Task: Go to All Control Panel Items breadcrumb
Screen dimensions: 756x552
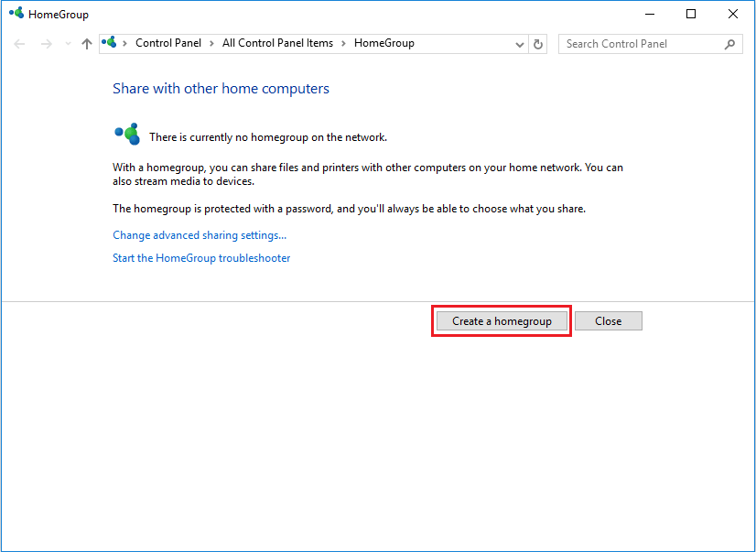Action: (277, 43)
